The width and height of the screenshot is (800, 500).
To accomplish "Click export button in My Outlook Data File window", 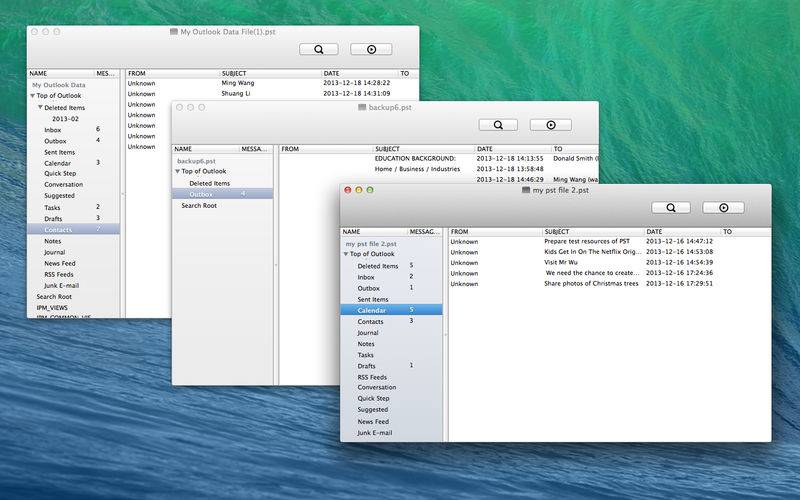I will coord(371,49).
